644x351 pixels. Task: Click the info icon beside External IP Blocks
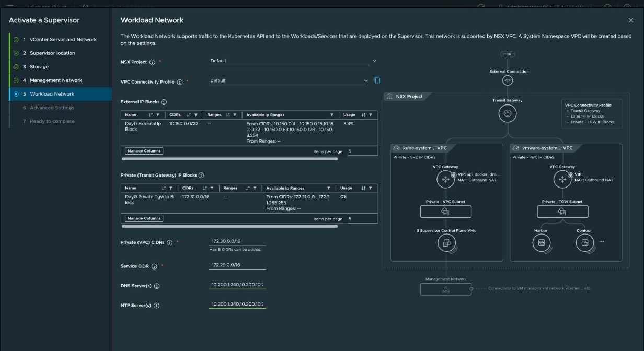coord(164,102)
